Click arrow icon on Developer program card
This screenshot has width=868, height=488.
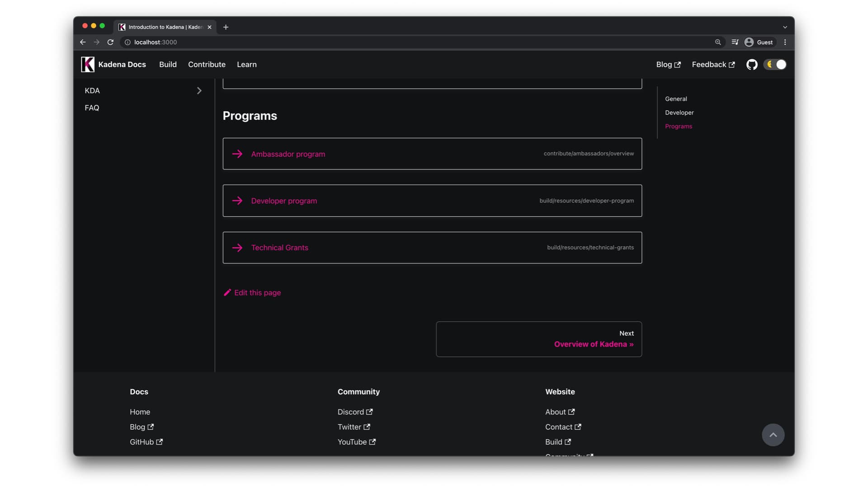(x=237, y=201)
